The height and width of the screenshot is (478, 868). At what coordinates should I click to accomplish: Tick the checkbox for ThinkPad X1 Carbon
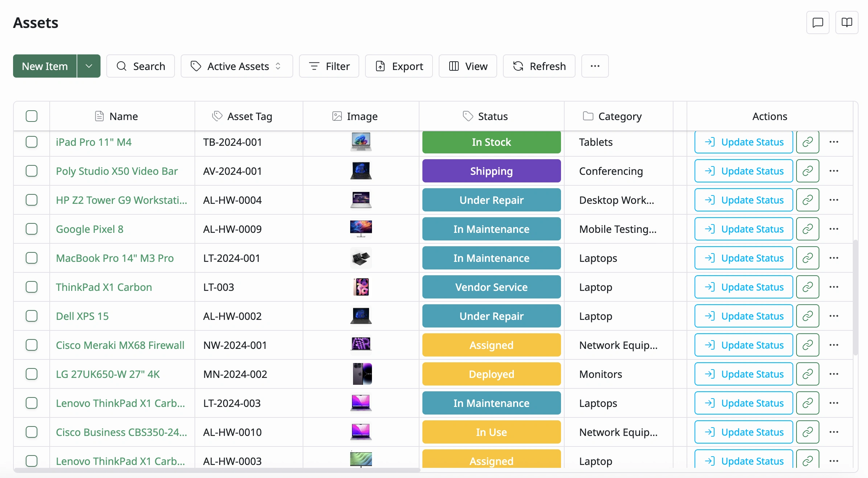[32, 287]
